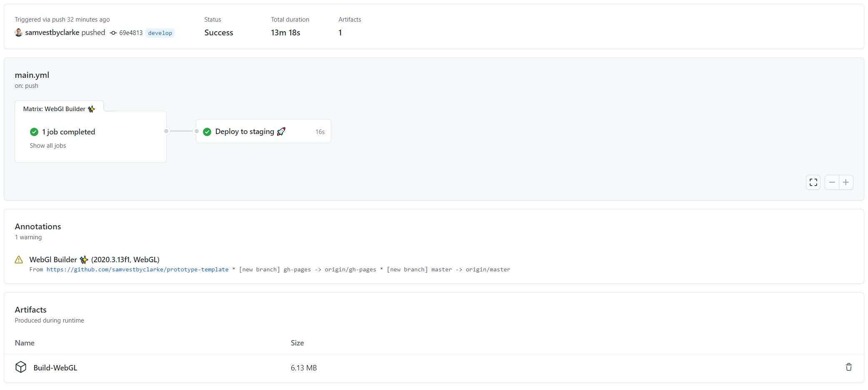Expand all jobs with Show all jobs
This screenshot has width=868, height=390.
[x=48, y=145]
